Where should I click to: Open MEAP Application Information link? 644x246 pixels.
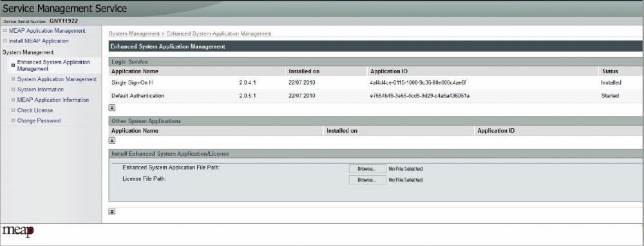pos(53,100)
